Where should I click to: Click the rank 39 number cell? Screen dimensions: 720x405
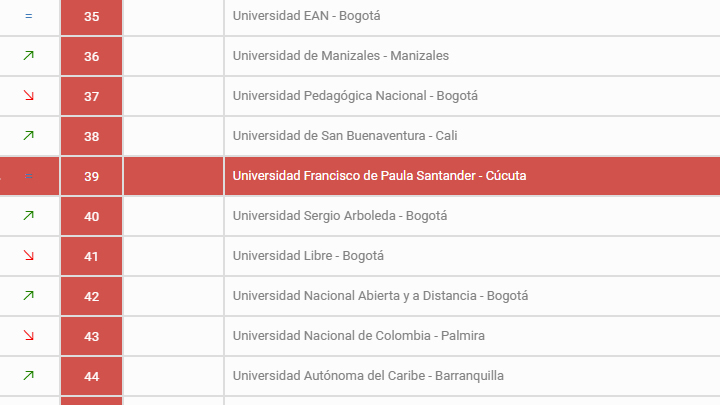[x=91, y=176]
